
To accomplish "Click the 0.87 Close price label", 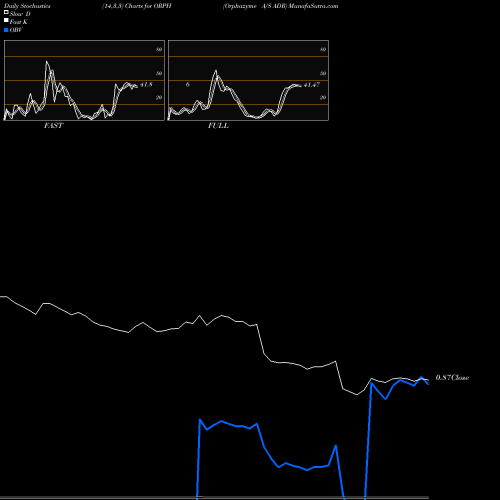I will click(452, 378).
